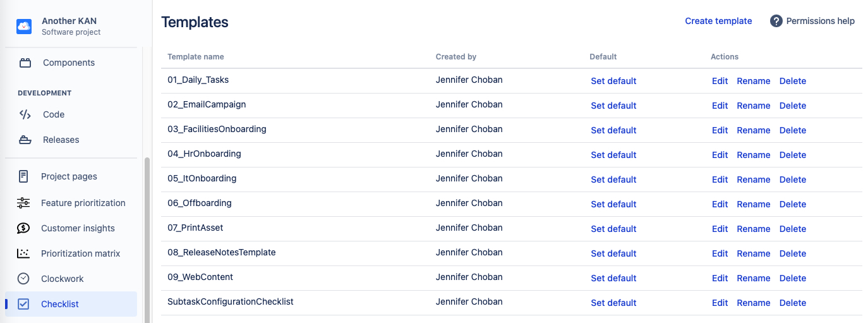Click the Code brackets icon

pos(25,114)
